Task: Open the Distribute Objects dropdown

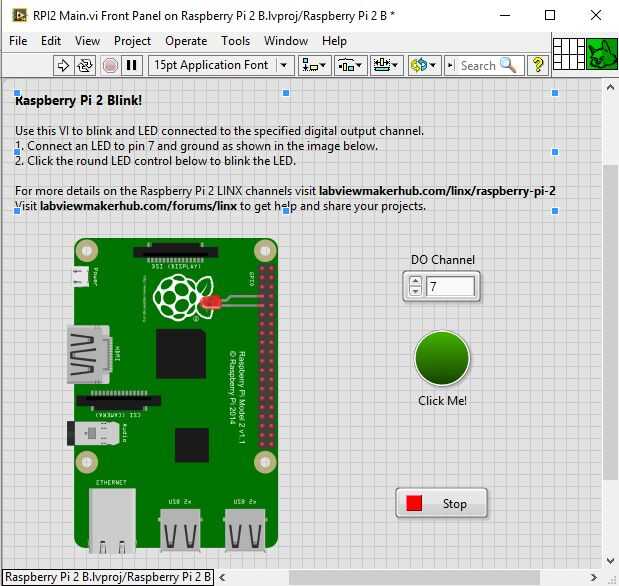Action: 350,65
